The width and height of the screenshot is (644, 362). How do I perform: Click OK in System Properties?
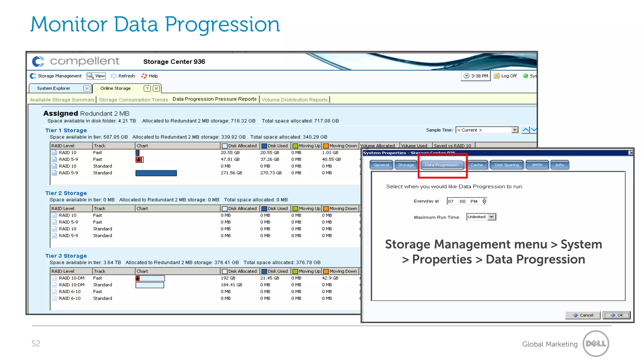(617, 315)
